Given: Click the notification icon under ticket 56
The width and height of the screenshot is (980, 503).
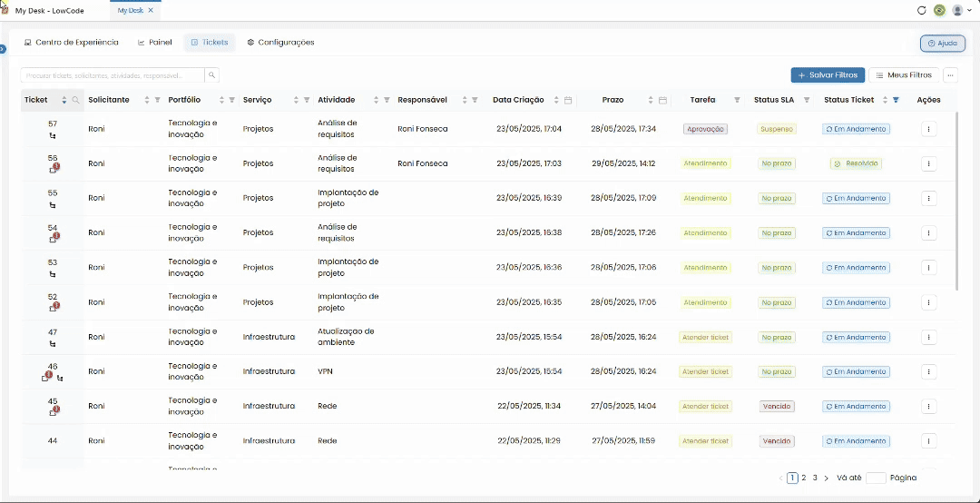Looking at the screenshot, I should point(54,168).
